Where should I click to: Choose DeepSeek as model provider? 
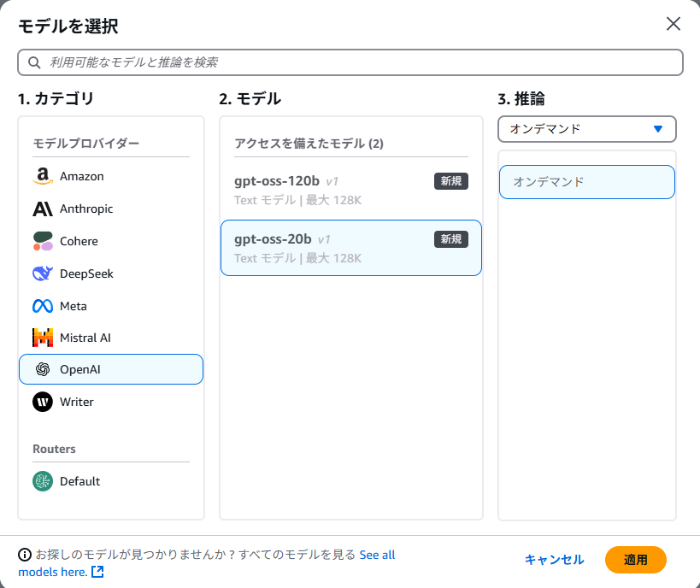[86, 273]
